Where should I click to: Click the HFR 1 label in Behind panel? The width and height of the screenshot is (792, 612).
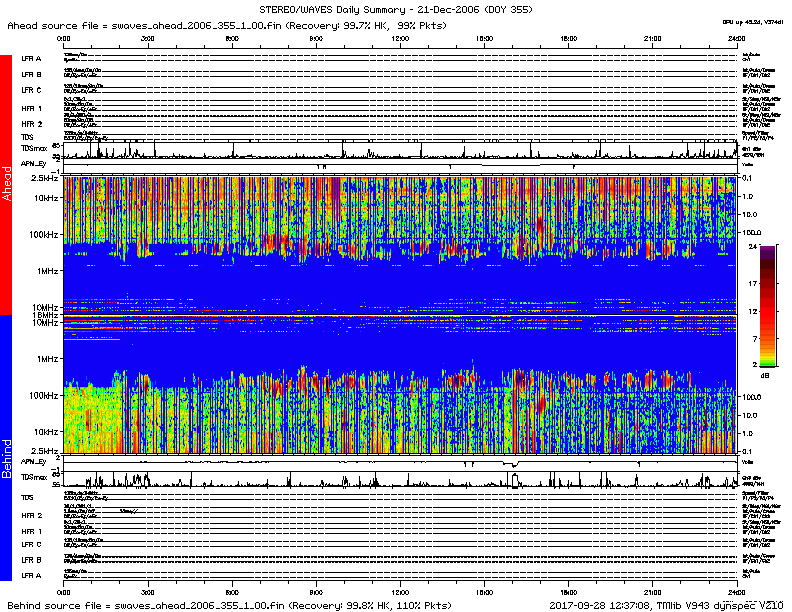[31, 531]
